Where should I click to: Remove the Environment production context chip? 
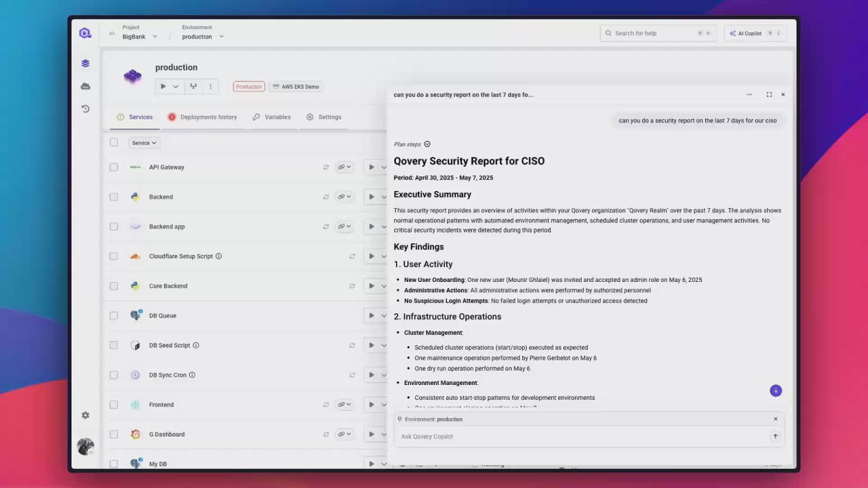[x=776, y=419]
